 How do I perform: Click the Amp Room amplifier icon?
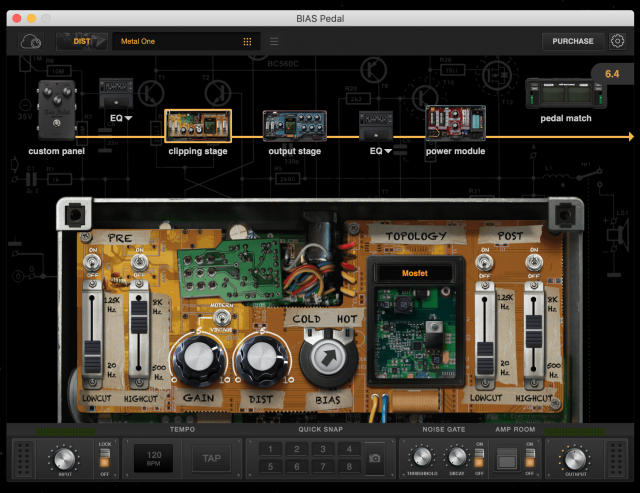[x=507, y=458]
